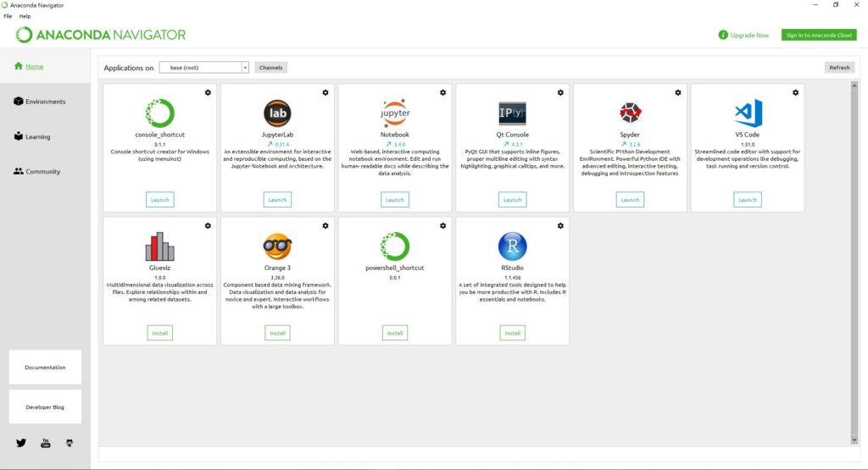
Task: Open the GitHub link icon
Action: pos(70,443)
